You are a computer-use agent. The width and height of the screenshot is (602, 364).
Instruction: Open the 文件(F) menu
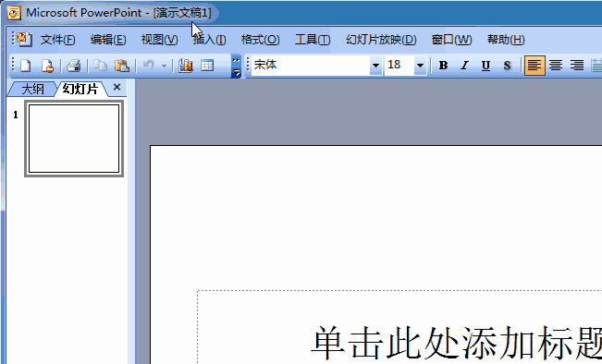pyautogui.click(x=58, y=40)
